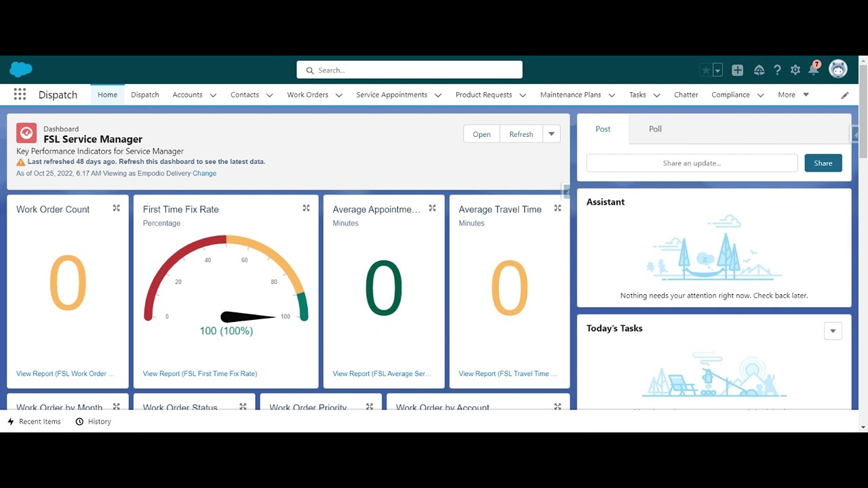Image resolution: width=868 pixels, height=488 pixels.
Task: Select the Poll tab in the feed publisher
Action: tap(655, 129)
